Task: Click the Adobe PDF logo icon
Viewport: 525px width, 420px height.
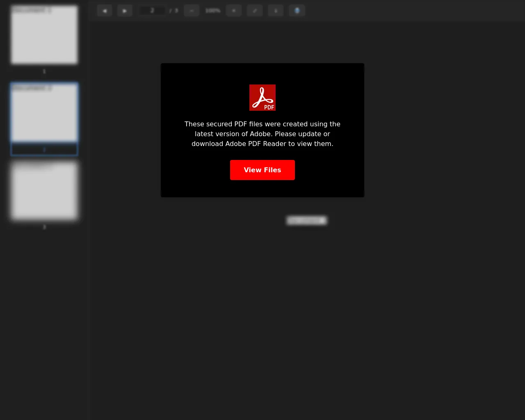Action: tap(262, 98)
